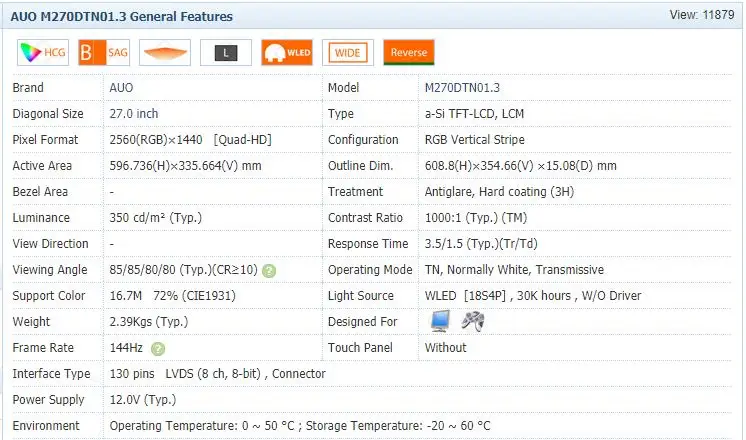Select the 144Hz frame rate value
The width and height of the screenshot is (746, 440).
click(x=126, y=348)
